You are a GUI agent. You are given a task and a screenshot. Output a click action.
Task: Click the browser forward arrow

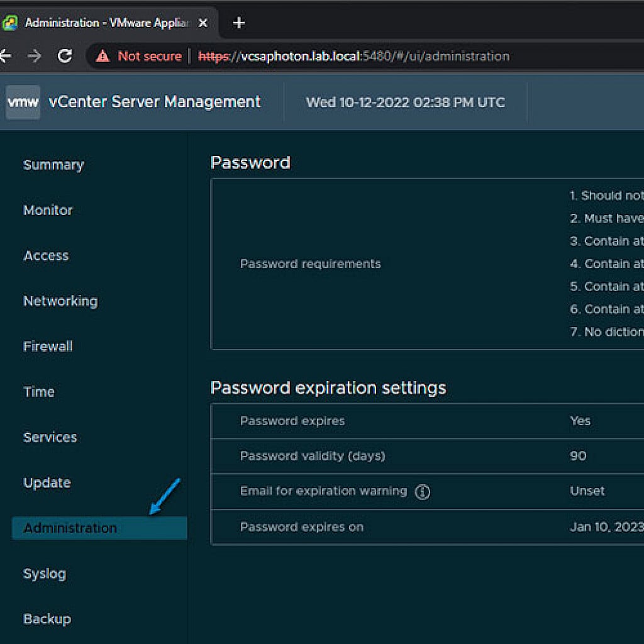35,55
